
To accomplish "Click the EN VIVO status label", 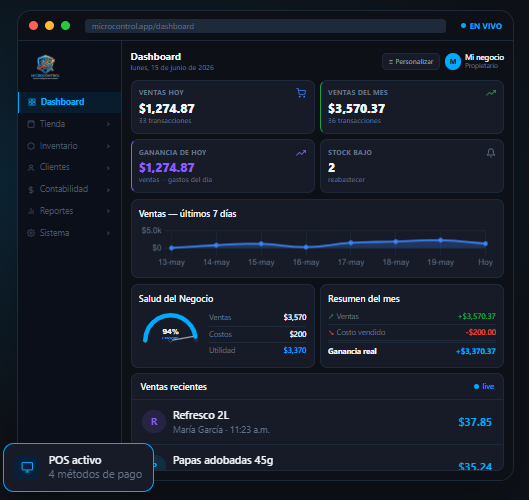I will 485,26.
